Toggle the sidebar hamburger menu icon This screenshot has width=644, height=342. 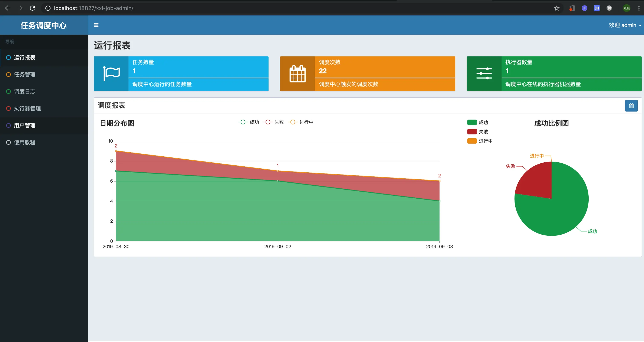click(x=96, y=25)
